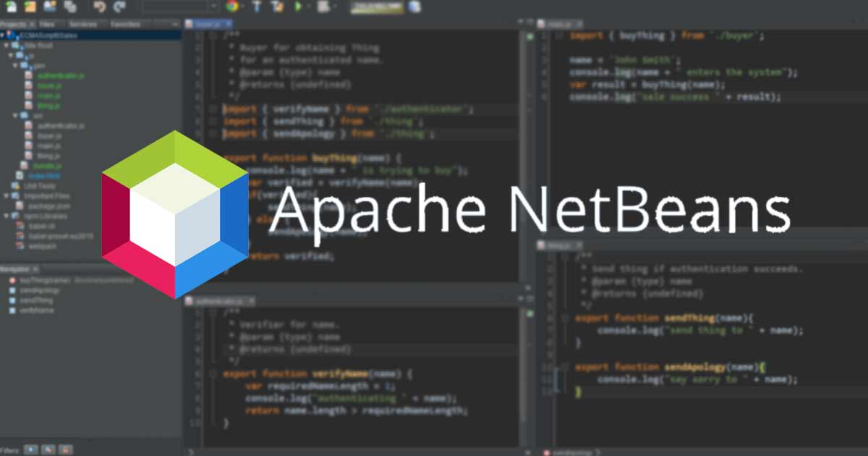Screen dimensions: 868x456
Task: Click the memory usage bar in toolbar
Action: point(376,7)
